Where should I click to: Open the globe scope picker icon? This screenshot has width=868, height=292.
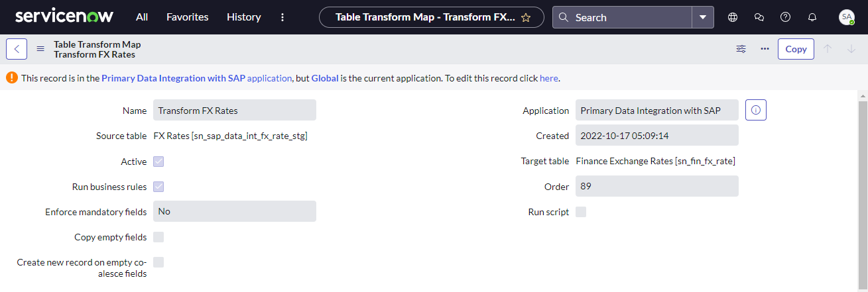(x=733, y=17)
